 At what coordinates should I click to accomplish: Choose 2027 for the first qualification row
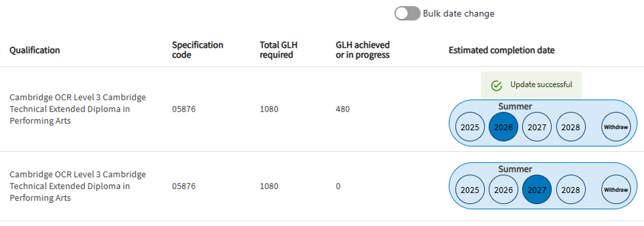point(537,127)
